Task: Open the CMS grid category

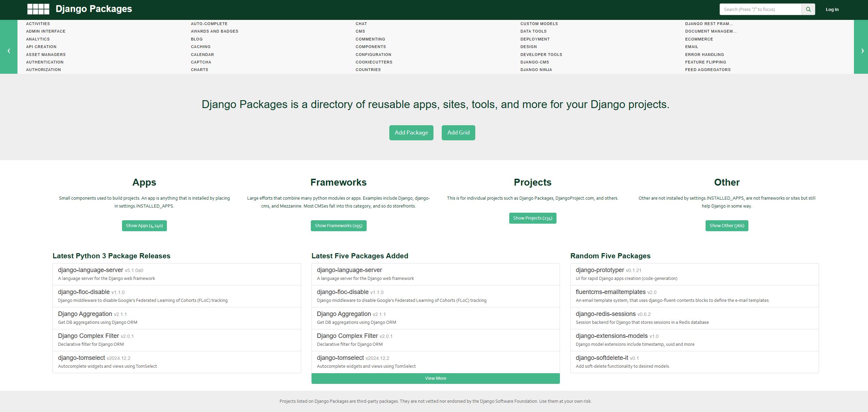Action: [360, 31]
